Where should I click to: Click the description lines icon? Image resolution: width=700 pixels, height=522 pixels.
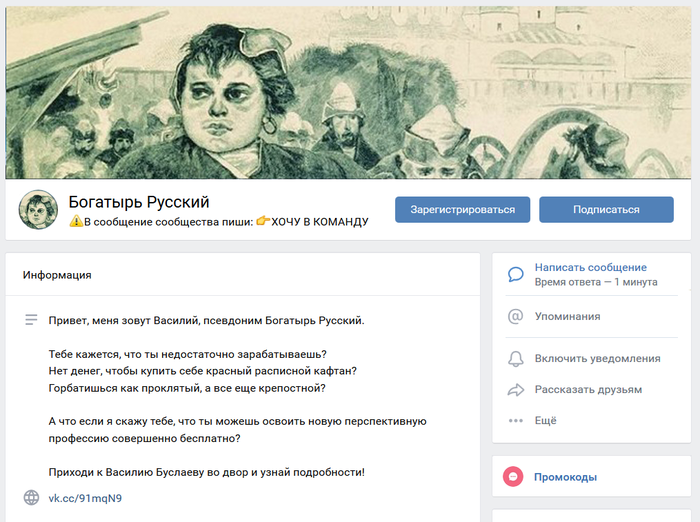click(x=31, y=320)
